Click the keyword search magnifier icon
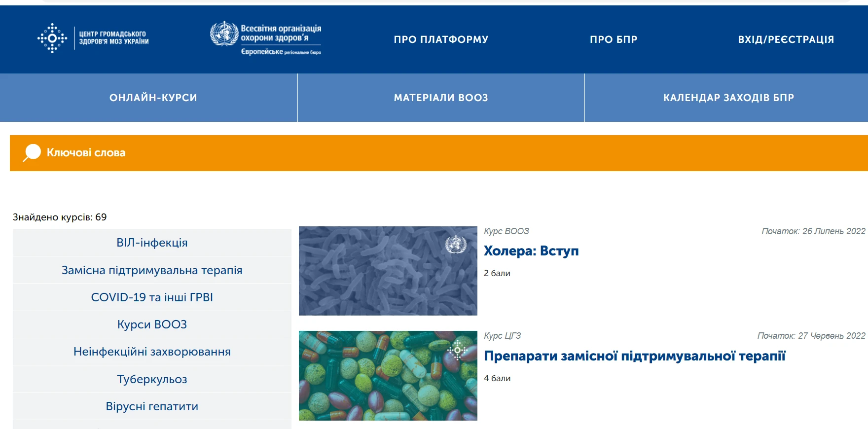 (x=32, y=153)
